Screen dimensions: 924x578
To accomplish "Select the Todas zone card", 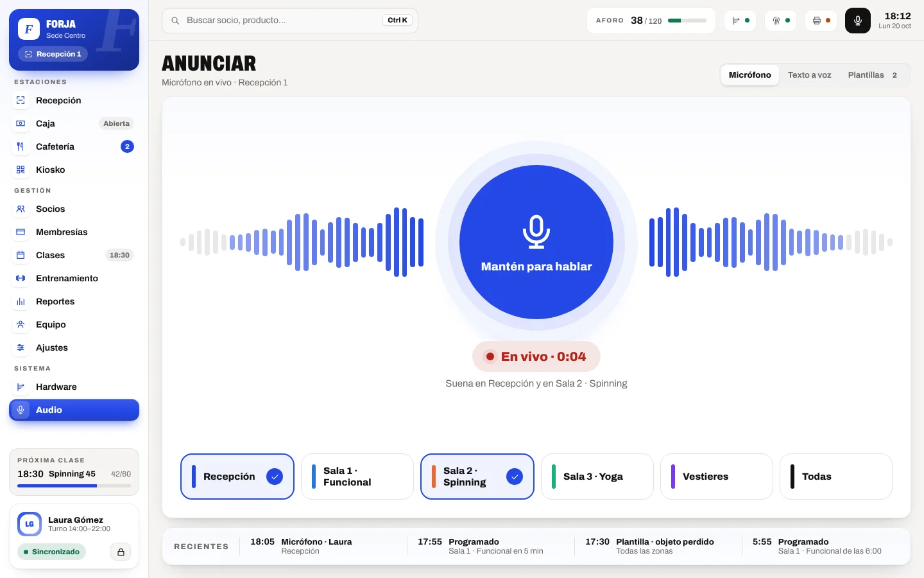I will (x=836, y=477).
